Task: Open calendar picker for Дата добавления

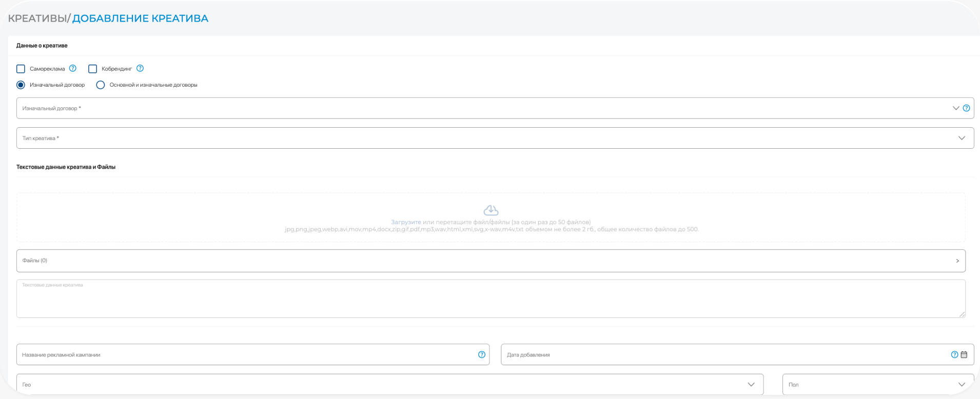Action: (x=964, y=354)
